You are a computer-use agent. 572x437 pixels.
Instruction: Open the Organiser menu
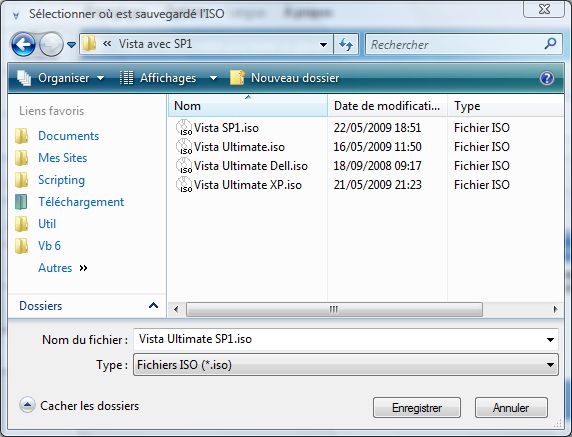61,78
